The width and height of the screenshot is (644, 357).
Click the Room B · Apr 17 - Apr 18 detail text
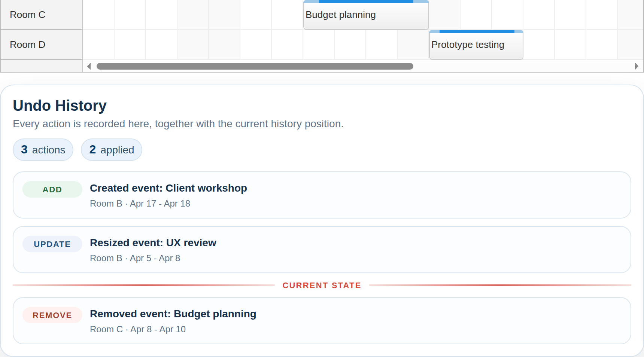point(140,204)
